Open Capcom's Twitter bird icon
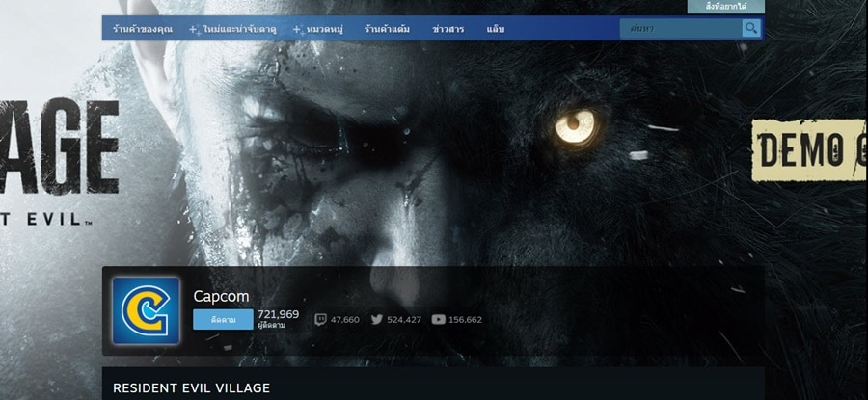 coord(377,319)
